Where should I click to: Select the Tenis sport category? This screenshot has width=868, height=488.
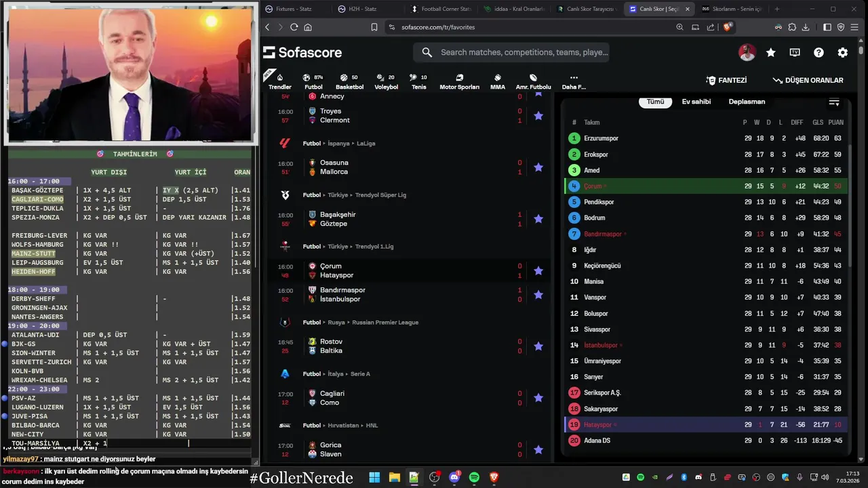coord(419,81)
